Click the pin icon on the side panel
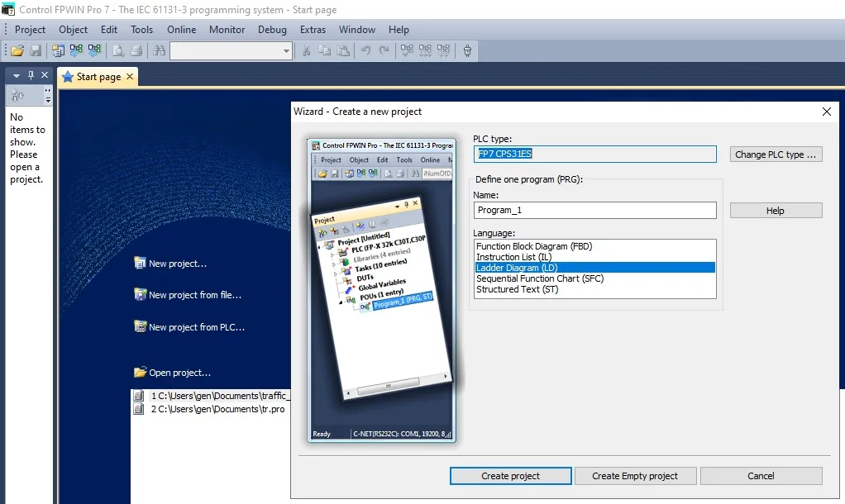Image resolution: width=845 pixels, height=504 pixels. 31,75
